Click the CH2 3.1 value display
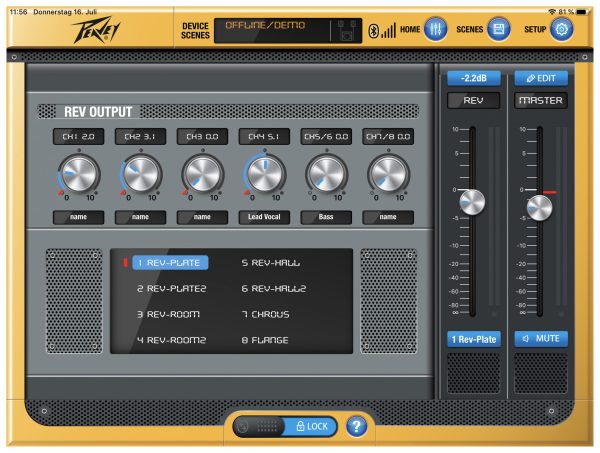This screenshot has width=600, height=453. [140, 137]
